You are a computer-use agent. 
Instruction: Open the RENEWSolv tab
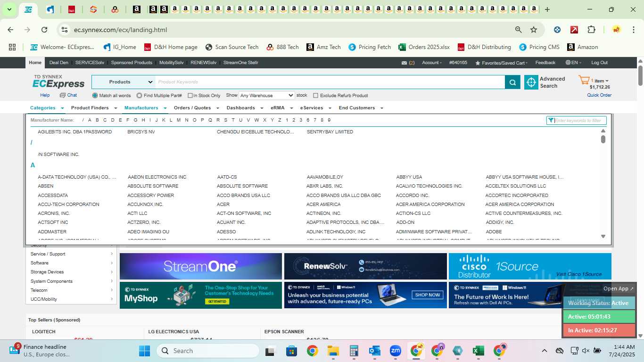point(204,63)
